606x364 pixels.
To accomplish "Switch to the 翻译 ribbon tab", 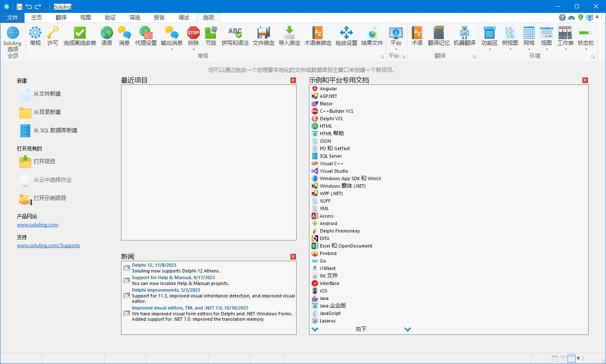I will click(60, 17).
